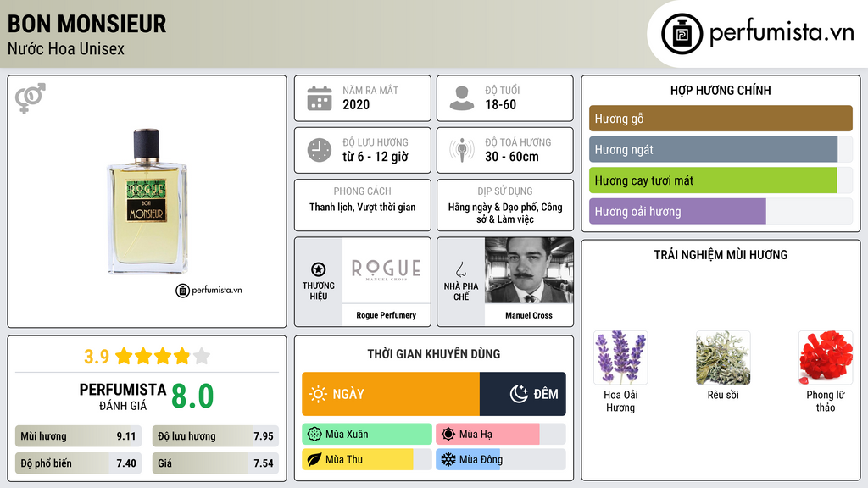Image resolution: width=868 pixels, height=488 pixels.
Task: Click the TRẢI NGHIỆM MÙI HƯƠNG heading
Action: pyautogui.click(x=721, y=255)
